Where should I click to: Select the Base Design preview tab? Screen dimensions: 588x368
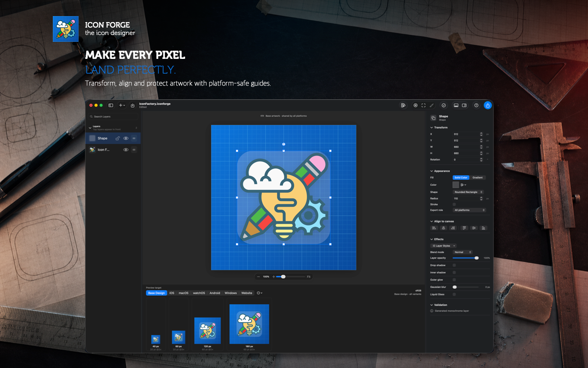click(x=156, y=293)
